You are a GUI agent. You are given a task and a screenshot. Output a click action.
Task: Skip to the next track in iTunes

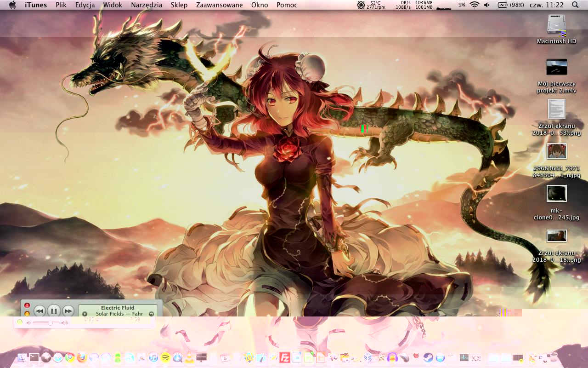tap(68, 311)
